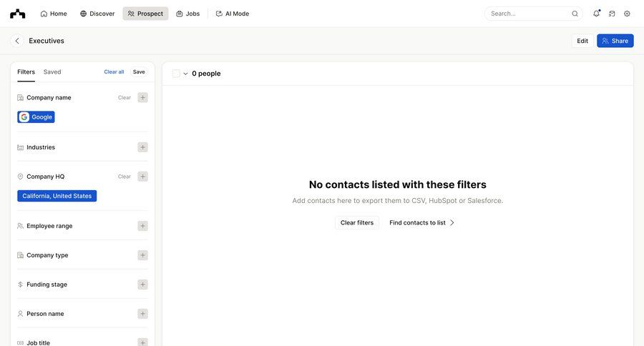Open the Jobs section

(187, 14)
